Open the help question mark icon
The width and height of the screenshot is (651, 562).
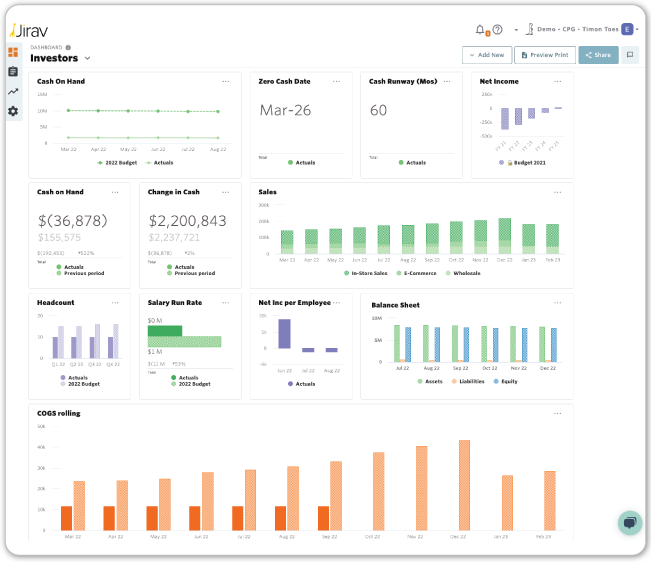tap(497, 30)
